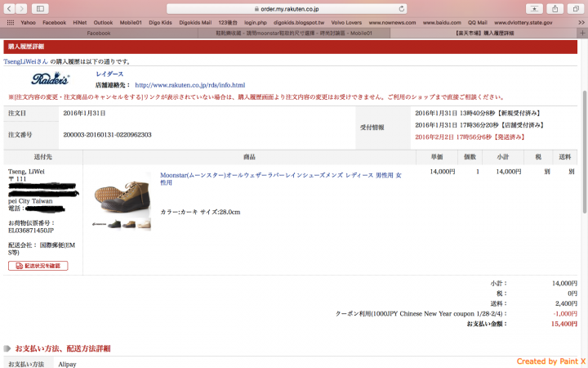Open the digokids.blogspot.tw bookmark

[299, 23]
